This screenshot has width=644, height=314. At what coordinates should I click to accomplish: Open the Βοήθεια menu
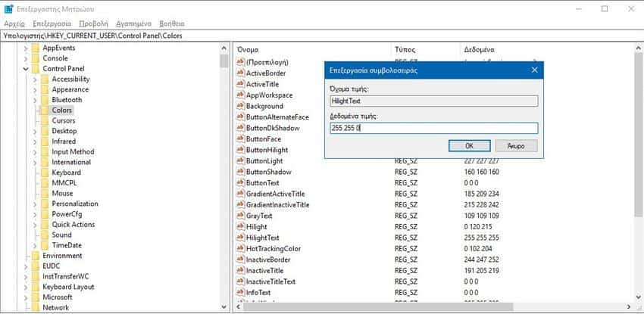click(x=172, y=23)
